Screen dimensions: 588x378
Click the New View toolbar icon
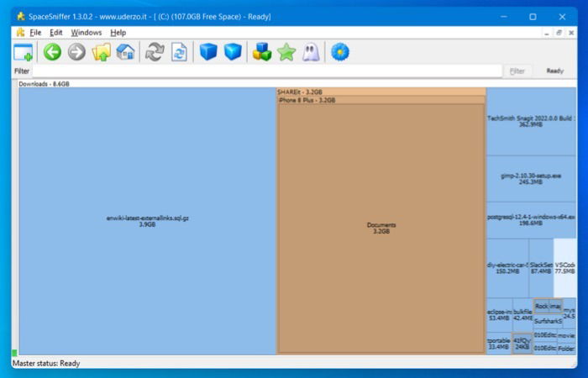pyautogui.click(x=24, y=52)
